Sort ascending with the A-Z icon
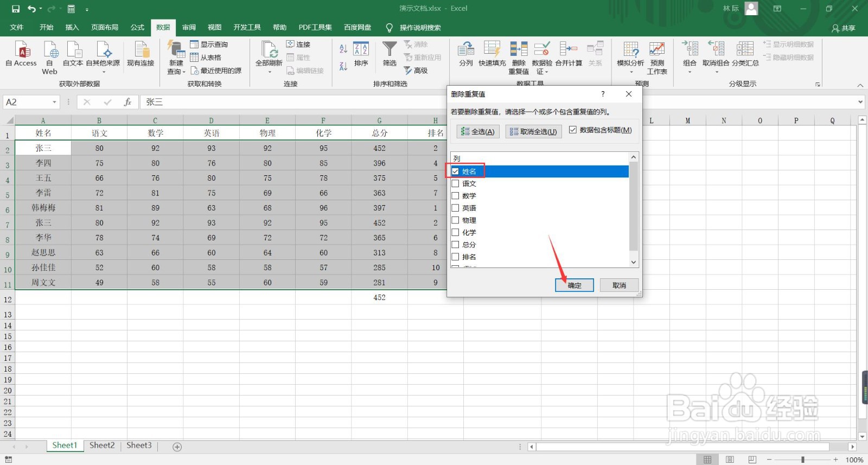 pyautogui.click(x=343, y=49)
